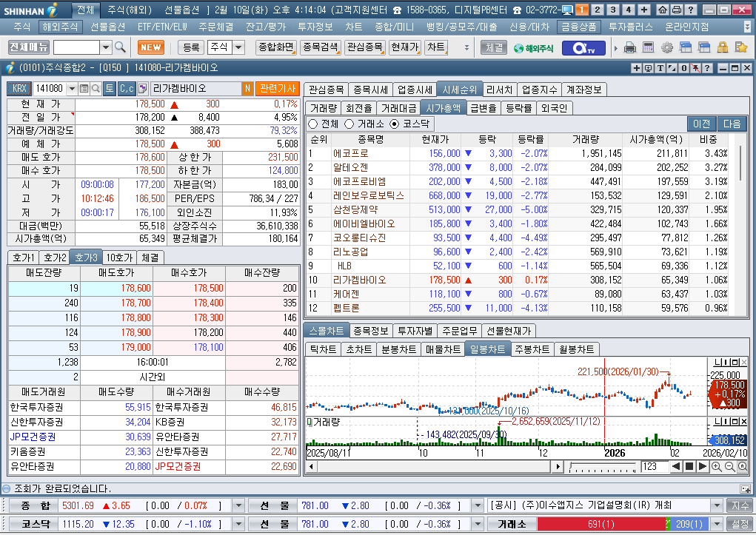The height and width of the screenshot is (535, 756).
Task: Expand toolbar overflow chevron after 차트
Action: click(x=466, y=47)
